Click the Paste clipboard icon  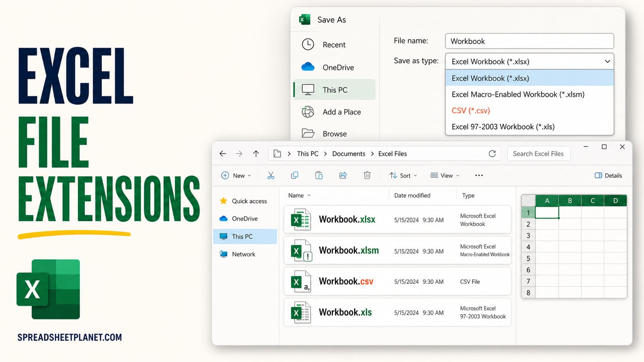tap(319, 175)
